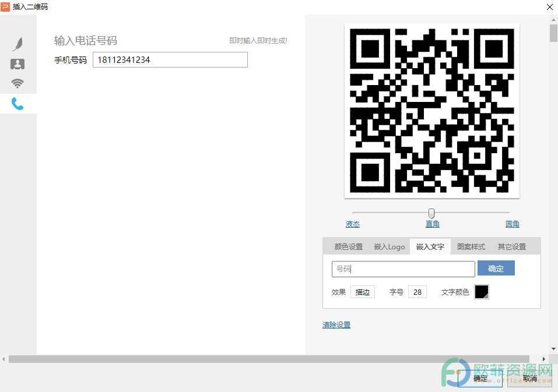Open the 文字颜色 black color swatch

click(481, 292)
